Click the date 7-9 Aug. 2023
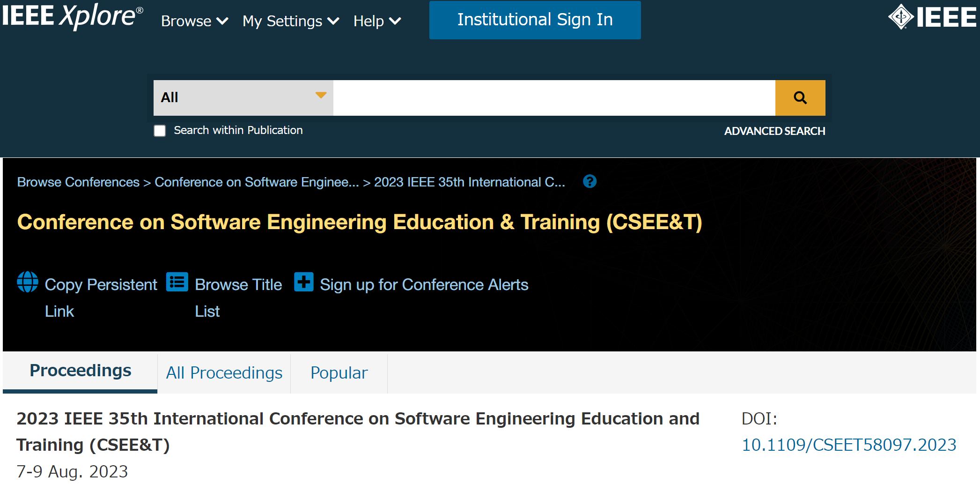 coord(72,471)
